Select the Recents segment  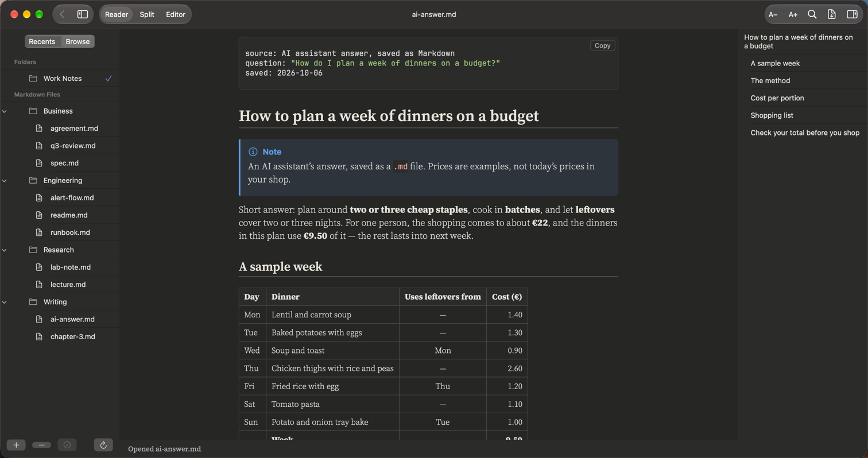(42, 41)
